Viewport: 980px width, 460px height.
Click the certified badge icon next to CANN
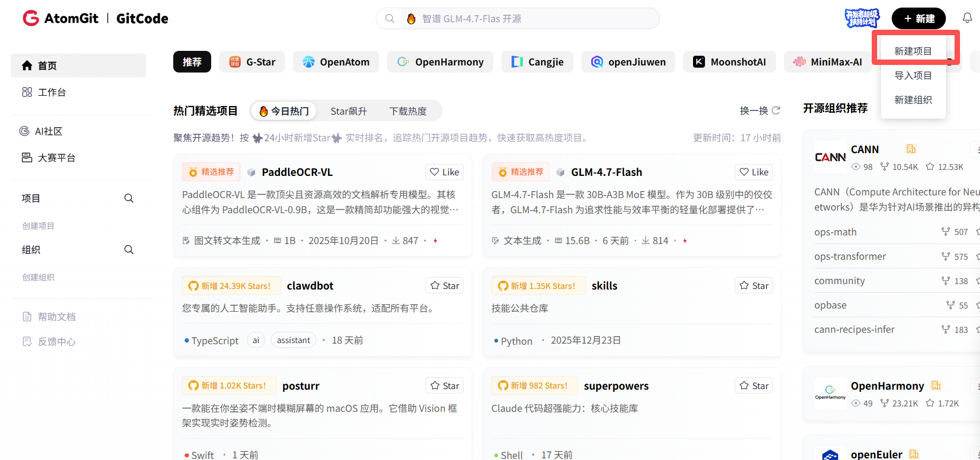pyautogui.click(x=911, y=149)
